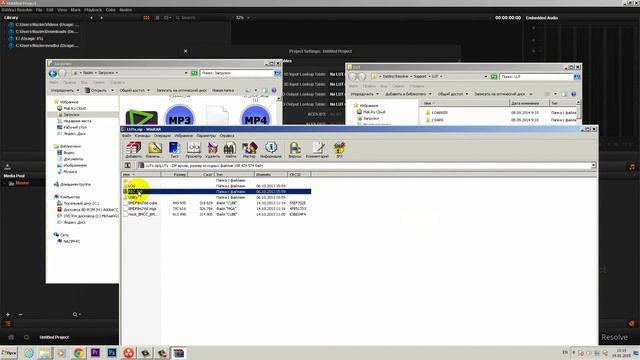Click the Extract To icon in WinRAR

154,150
